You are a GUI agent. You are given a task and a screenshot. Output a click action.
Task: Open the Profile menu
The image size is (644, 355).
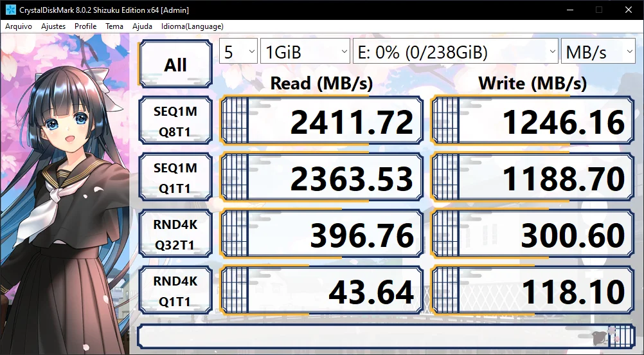pos(85,26)
